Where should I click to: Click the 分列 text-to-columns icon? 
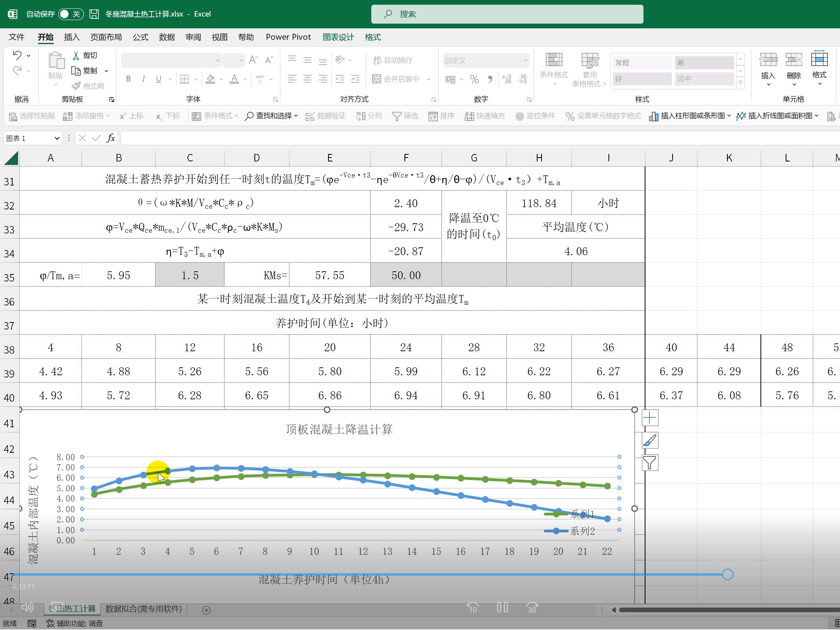point(368,115)
